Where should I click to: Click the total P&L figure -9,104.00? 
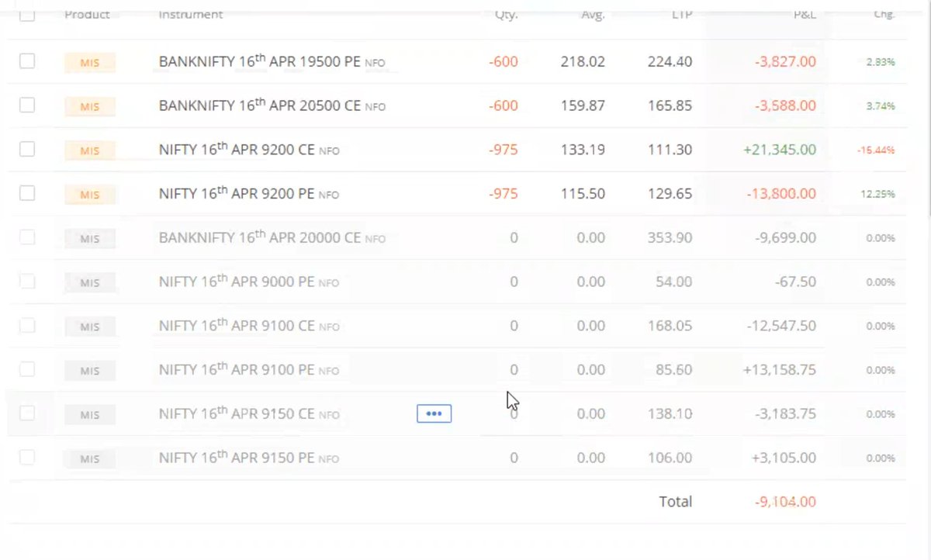pos(785,502)
